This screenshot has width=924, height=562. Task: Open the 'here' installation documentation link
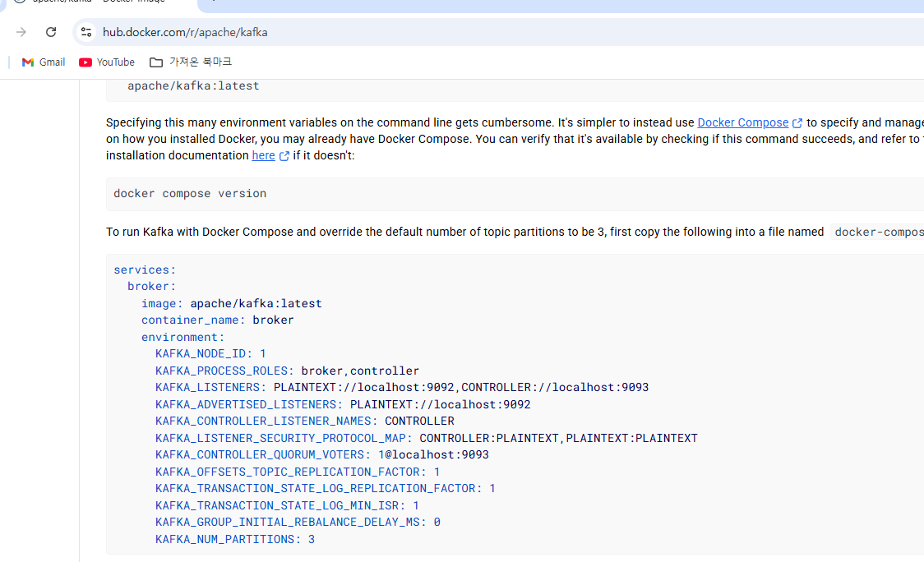click(x=263, y=155)
